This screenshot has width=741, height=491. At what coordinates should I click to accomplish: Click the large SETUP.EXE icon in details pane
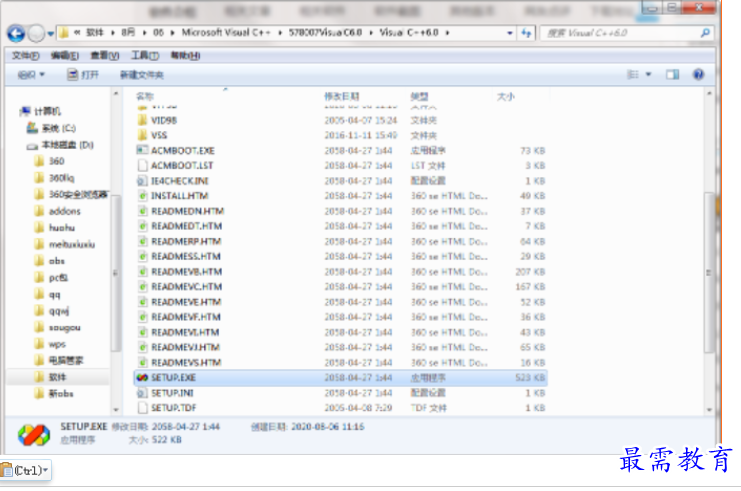click(x=34, y=434)
